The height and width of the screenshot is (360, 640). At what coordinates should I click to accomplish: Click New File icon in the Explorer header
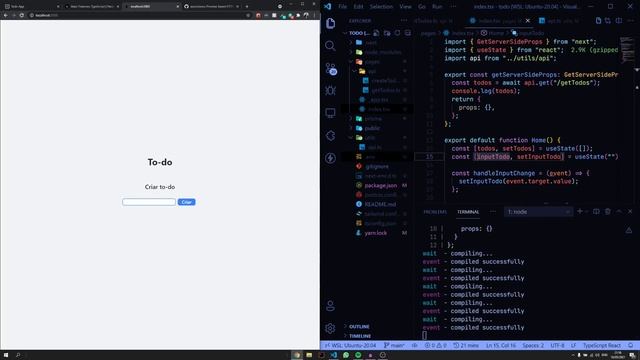pyautogui.click(x=376, y=33)
